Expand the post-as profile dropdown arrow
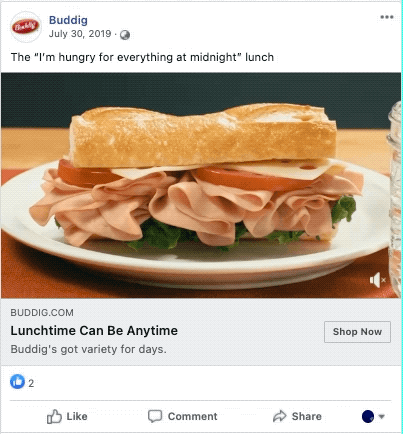The image size is (403, 434). pyautogui.click(x=382, y=416)
